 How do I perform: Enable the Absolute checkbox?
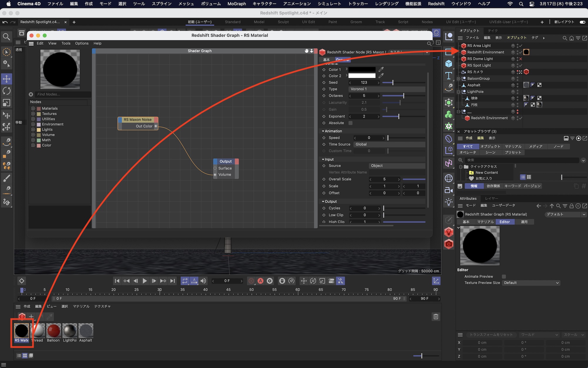coord(350,123)
